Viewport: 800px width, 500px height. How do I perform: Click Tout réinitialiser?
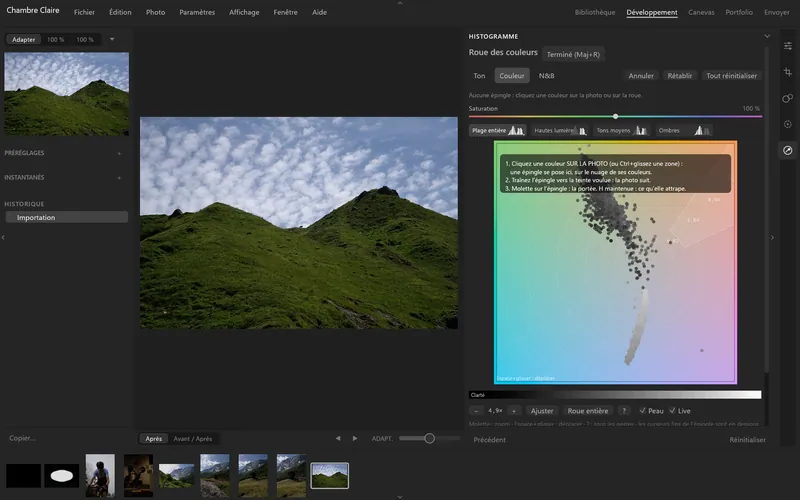[732, 76]
